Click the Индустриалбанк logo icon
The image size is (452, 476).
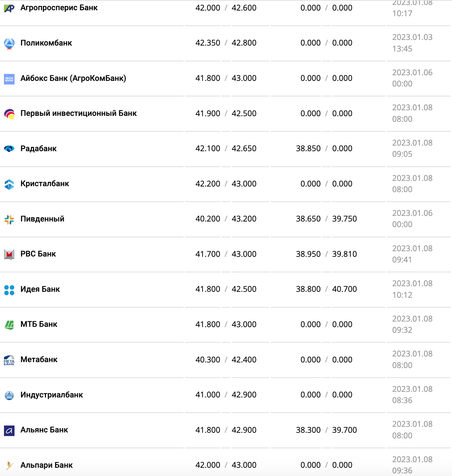coord(9,395)
